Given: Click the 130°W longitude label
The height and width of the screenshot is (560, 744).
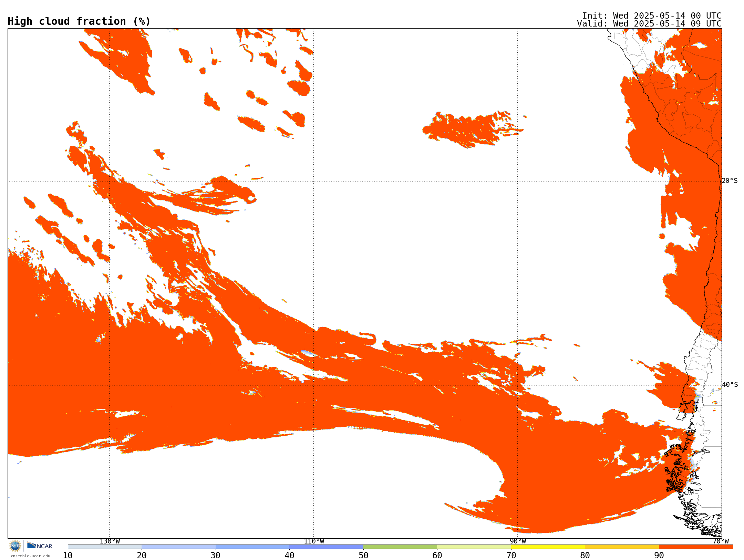Looking at the screenshot, I should 110,541.
